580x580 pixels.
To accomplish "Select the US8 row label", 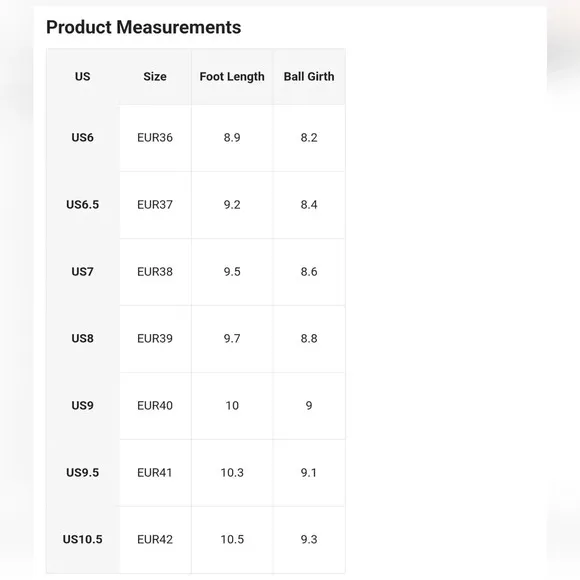I will (x=82, y=338).
